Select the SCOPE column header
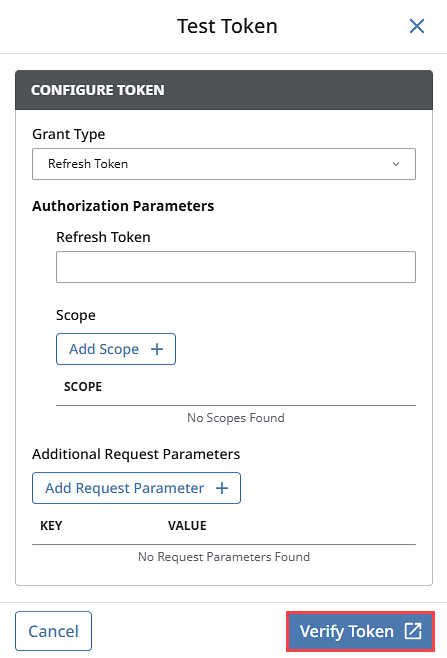This screenshot has height=658, width=447. point(83,386)
